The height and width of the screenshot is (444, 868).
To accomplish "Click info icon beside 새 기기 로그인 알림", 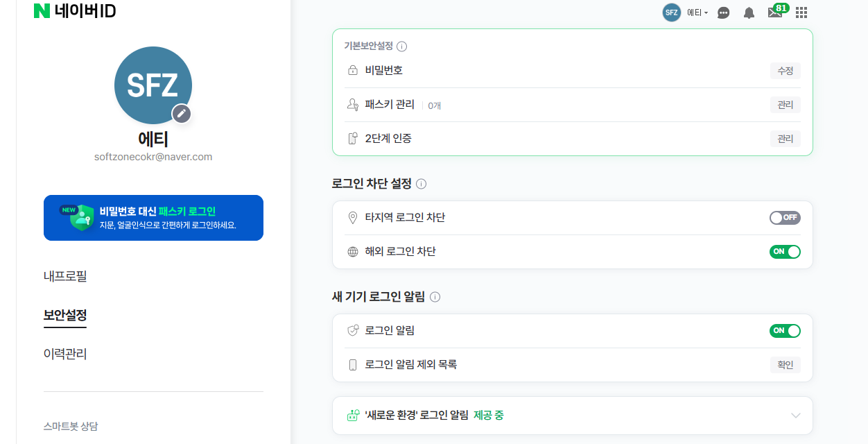I will click(x=435, y=297).
